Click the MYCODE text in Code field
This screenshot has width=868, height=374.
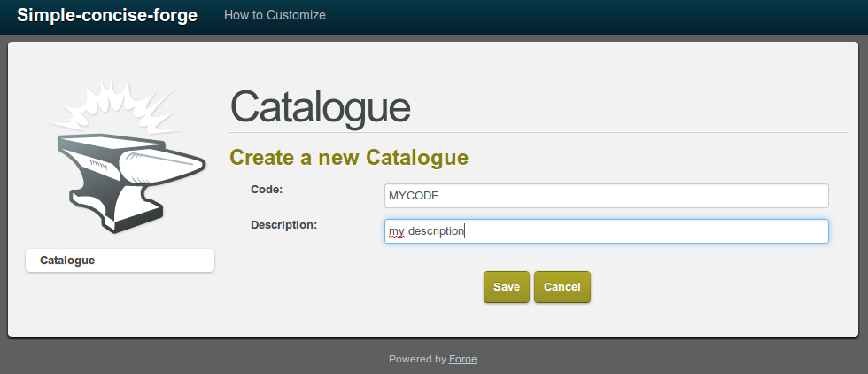pos(414,196)
